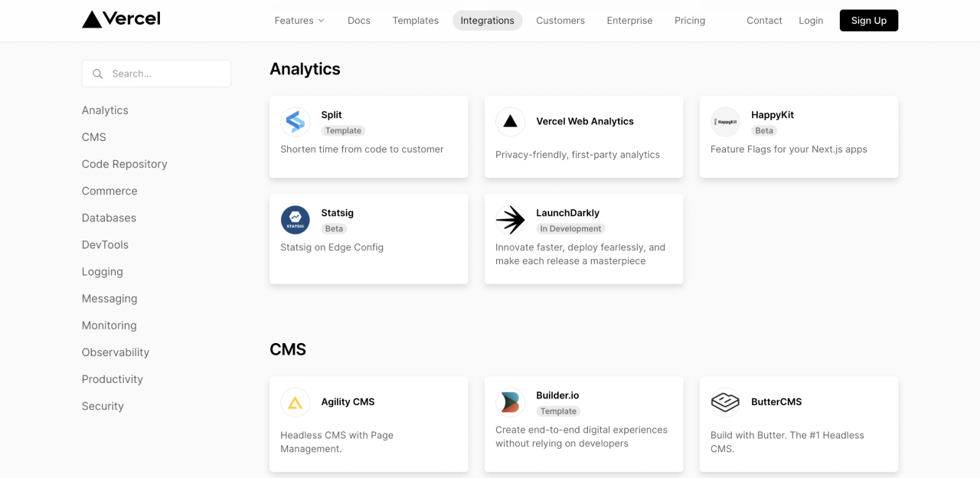Click the Vercel Web Analytics triangle icon
980x478 pixels.
pyautogui.click(x=511, y=122)
